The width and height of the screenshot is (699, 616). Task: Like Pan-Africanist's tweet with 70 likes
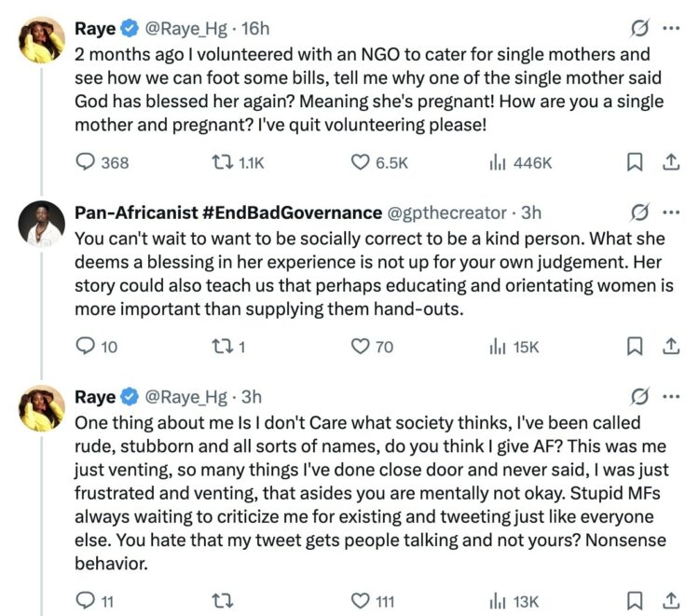tap(362, 347)
